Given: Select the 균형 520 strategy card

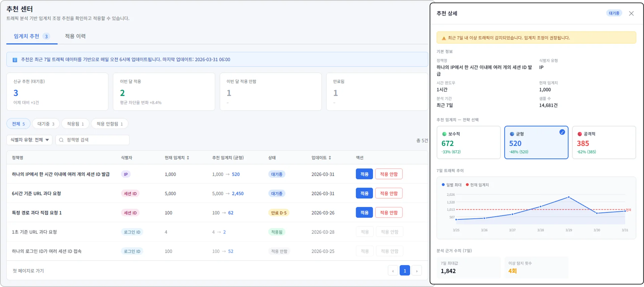Looking at the screenshot, I should pos(536,142).
